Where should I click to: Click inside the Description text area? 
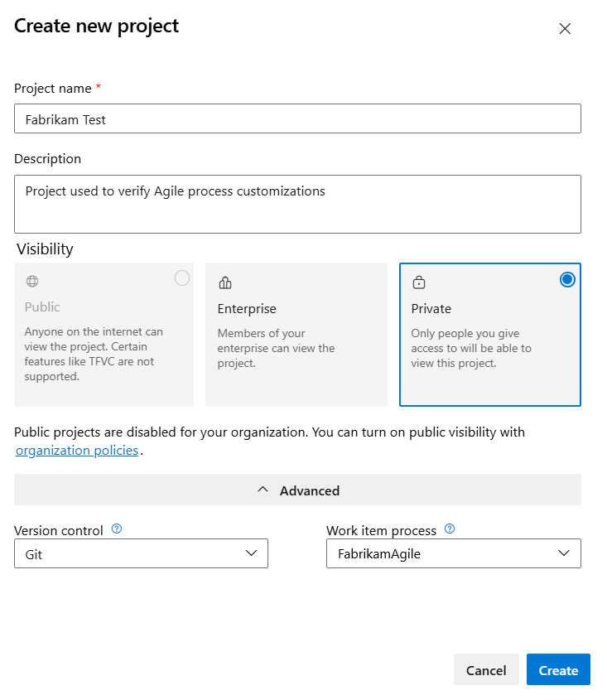click(x=297, y=203)
